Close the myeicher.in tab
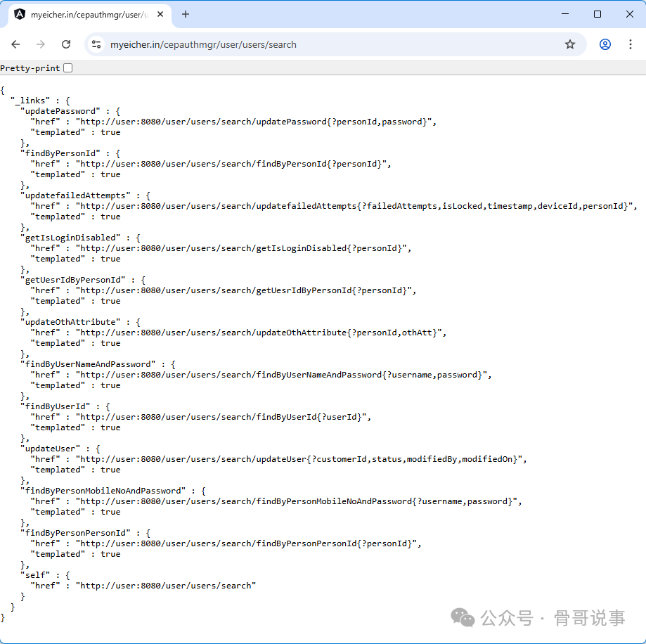 coord(160,15)
